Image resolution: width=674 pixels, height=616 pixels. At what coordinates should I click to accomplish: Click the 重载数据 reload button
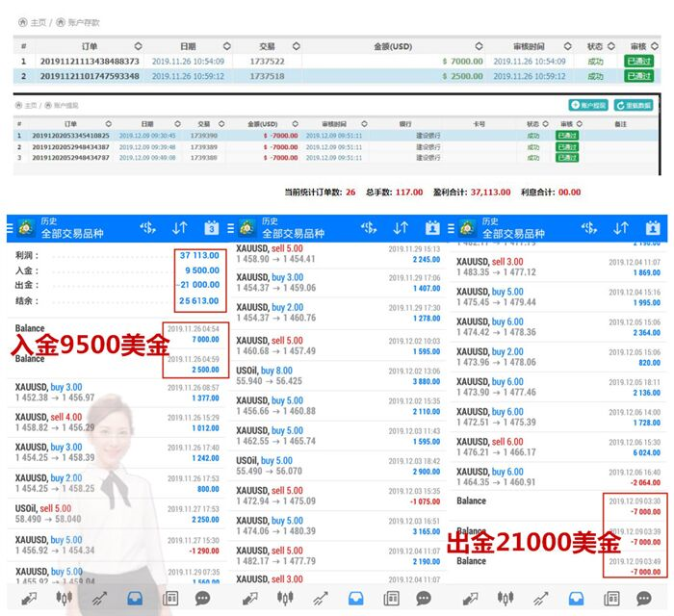click(x=634, y=105)
